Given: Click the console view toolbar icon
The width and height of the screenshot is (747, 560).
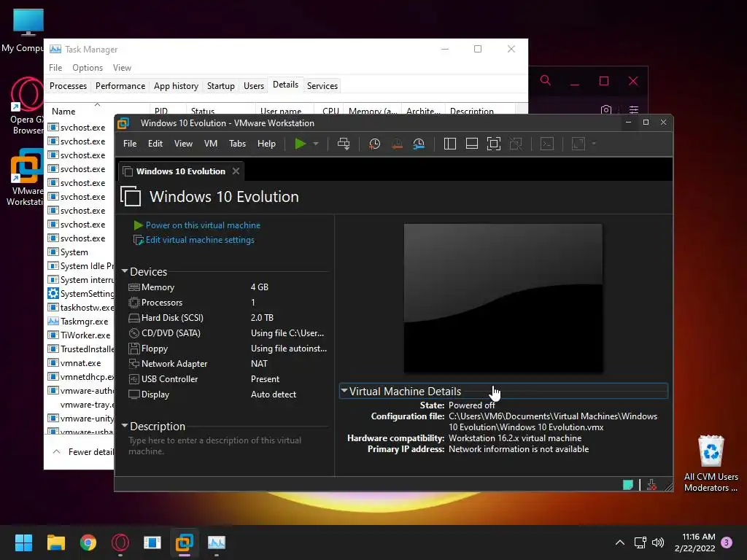Looking at the screenshot, I should point(547,144).
